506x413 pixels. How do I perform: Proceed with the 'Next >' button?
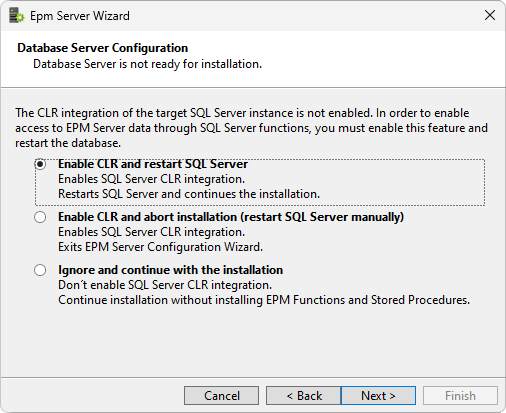click(x=378, y=396)
